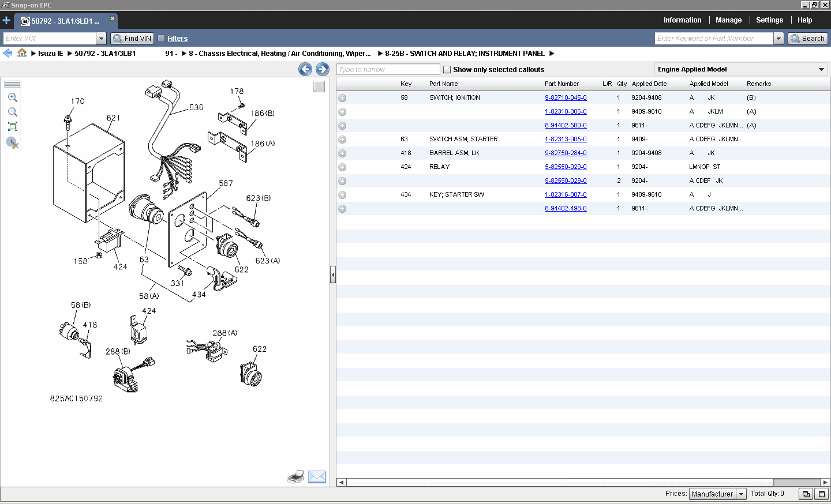Screen dimensions: 831x504
Task: Open a new tab with the plus icon
Action: click(6, 20)
